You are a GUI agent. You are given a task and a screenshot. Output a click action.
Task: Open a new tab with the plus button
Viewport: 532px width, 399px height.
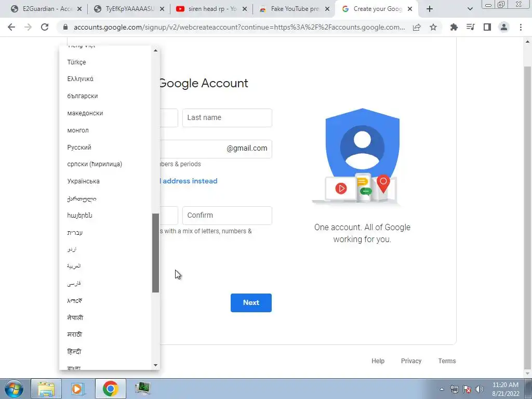[x=430, y=9]
